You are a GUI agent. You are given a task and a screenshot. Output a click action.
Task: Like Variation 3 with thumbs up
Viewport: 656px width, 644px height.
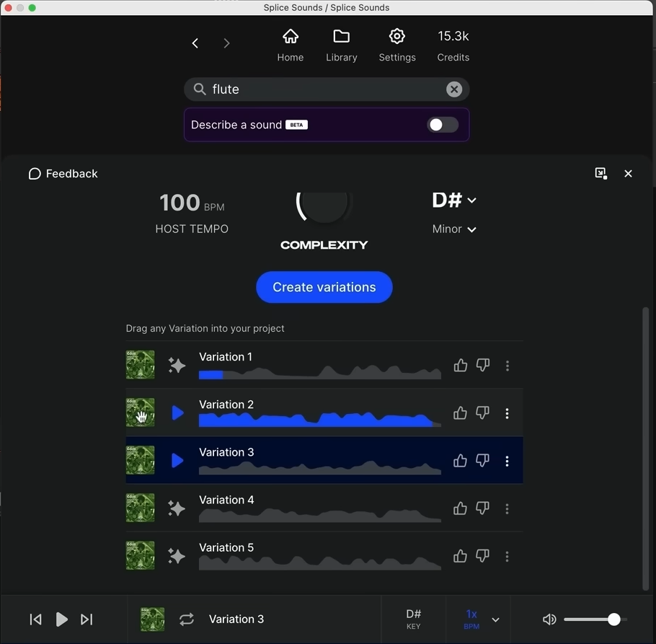[460, 461]
